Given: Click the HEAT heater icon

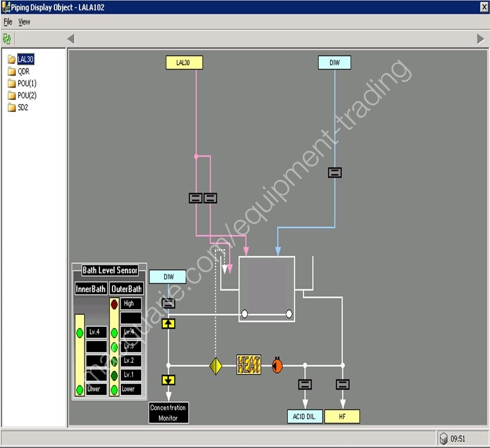Looking at the screenshot, I should (x=249, y=365).
